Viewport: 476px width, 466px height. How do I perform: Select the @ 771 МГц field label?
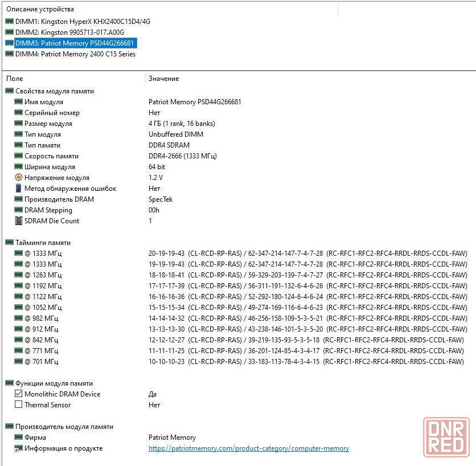(x=42, y=351)
